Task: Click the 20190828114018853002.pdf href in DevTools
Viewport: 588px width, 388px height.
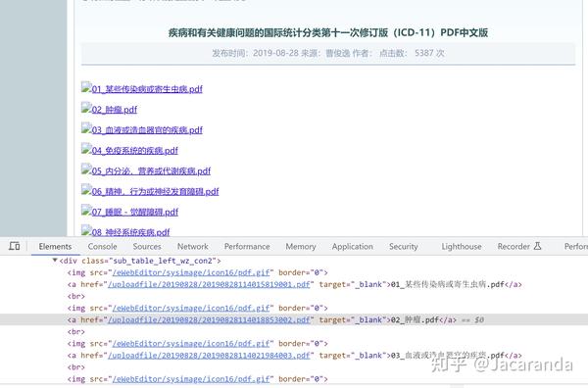Action: pos(209,320)
